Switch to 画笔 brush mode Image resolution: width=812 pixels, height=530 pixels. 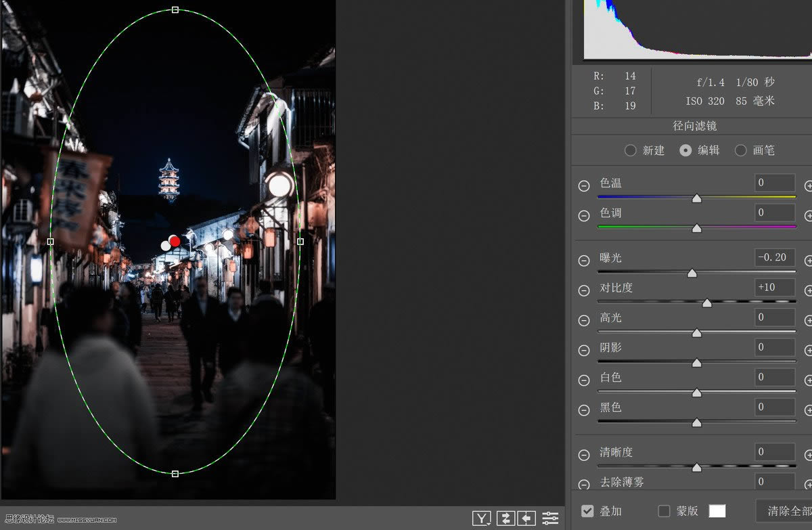(741, 150)
